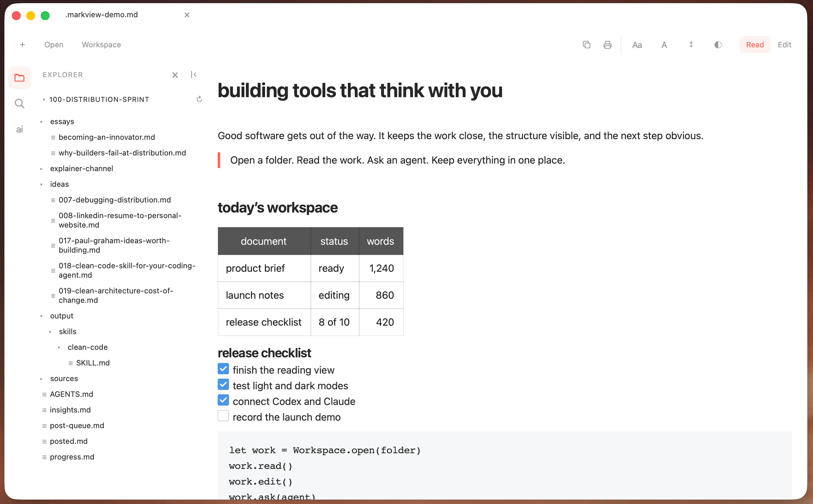This screenshot has width=813, height=504.
Task: Click the 'release checklist' table cell
Action: 264,322
